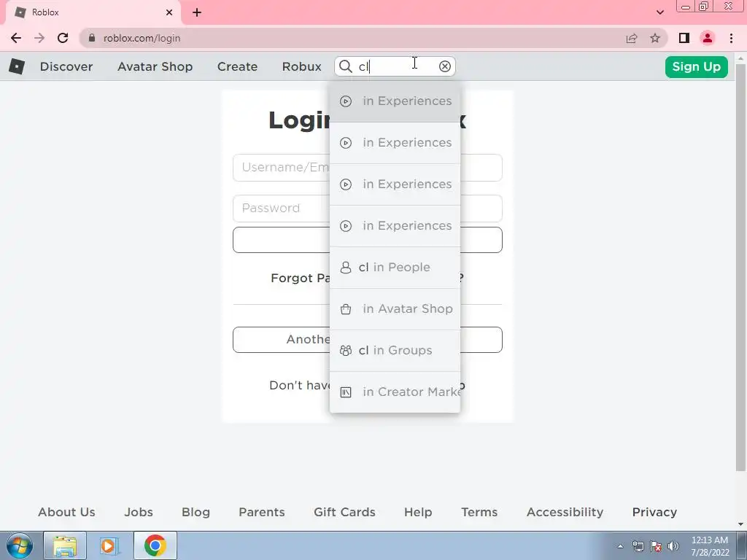Open the Parents footer link
Image resolution: width=747 pixels, height=560 pixels.
click(262, 513)
